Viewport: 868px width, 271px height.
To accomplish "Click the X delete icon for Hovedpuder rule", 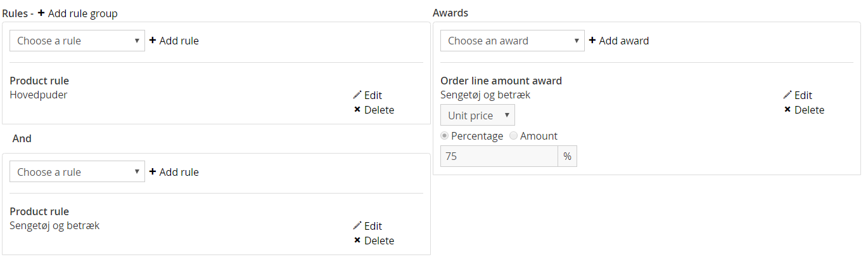I will point(357,110).
